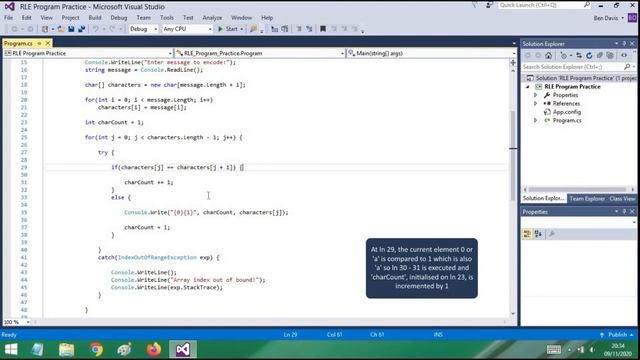Select Categorized view icon in Properties panel
Screen dimensions: 640x360
[527, 234]
